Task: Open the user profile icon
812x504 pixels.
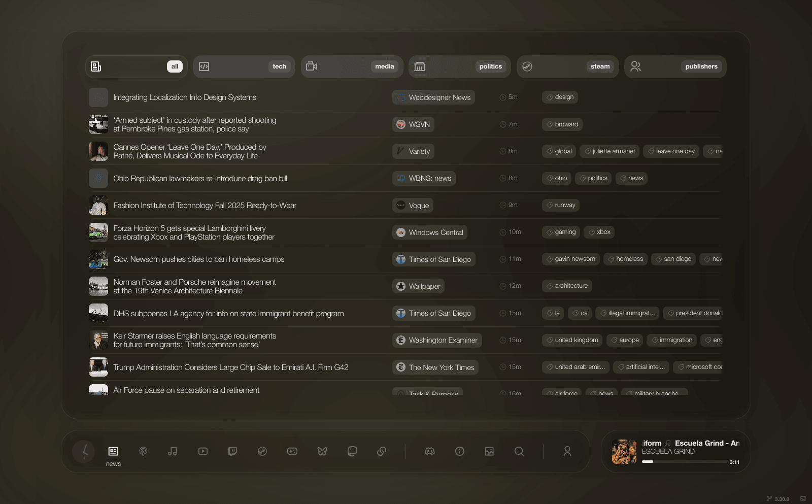Action: tap(567, 451)
